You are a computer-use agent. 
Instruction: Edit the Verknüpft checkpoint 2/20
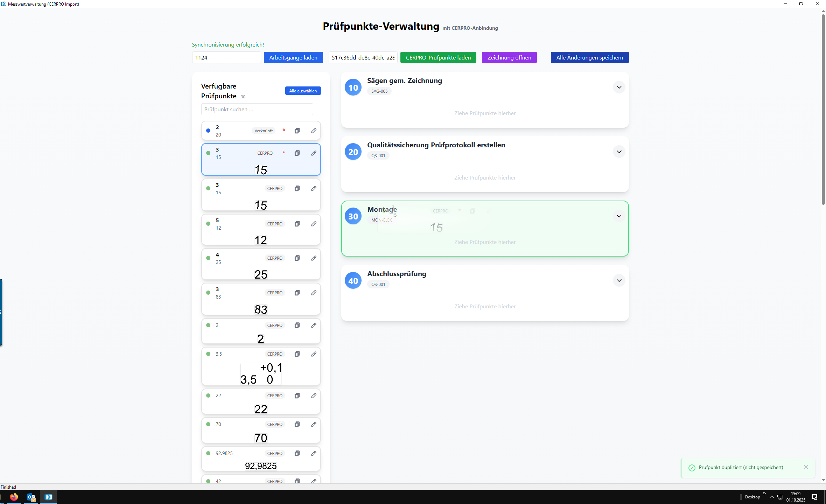coord(314,131)
